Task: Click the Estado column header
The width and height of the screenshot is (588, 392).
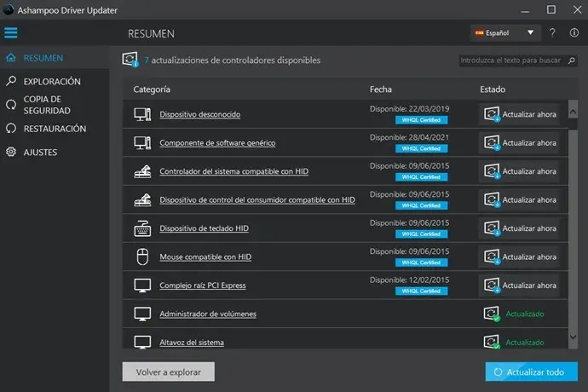Action: pyautogui.click(x=493, y=89)
